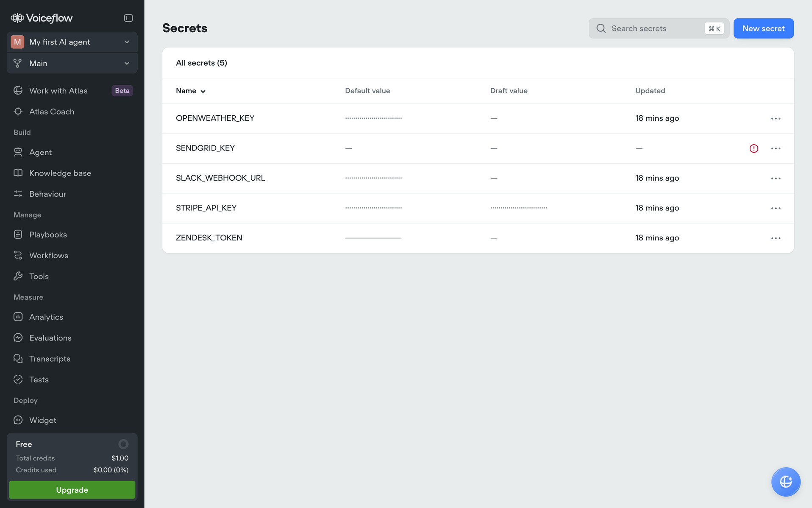Open Widget deploy page

72,420
